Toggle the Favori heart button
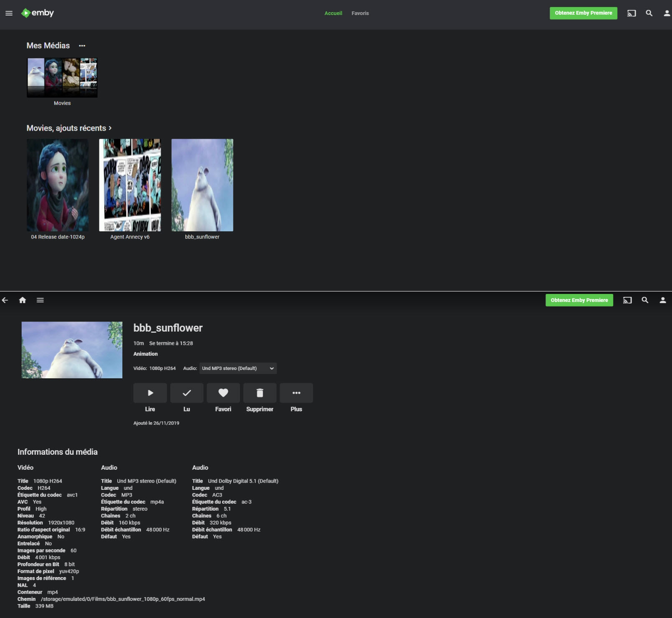Screen dimensions: 672x618 point(223,393)
